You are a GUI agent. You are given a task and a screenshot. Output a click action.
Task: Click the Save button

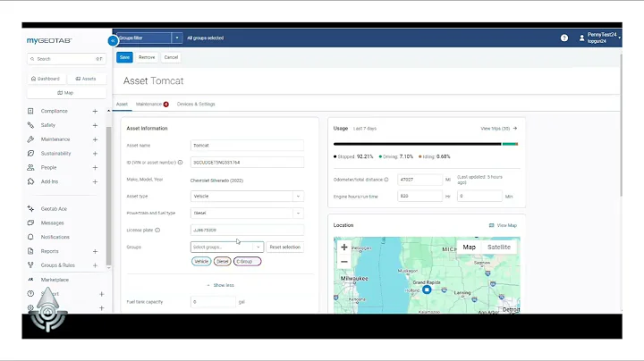[124, 57]
